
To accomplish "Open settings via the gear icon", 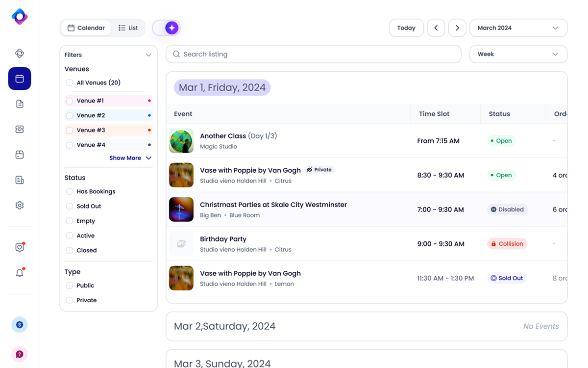I will click(19, 205).
